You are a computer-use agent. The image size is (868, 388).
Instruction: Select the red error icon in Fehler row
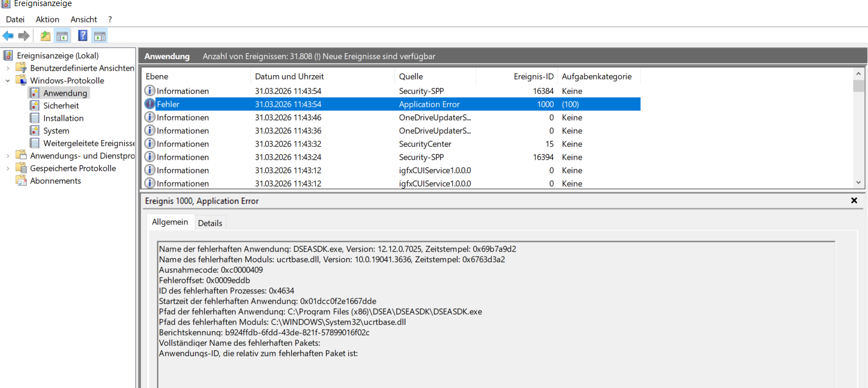point(149,104)
